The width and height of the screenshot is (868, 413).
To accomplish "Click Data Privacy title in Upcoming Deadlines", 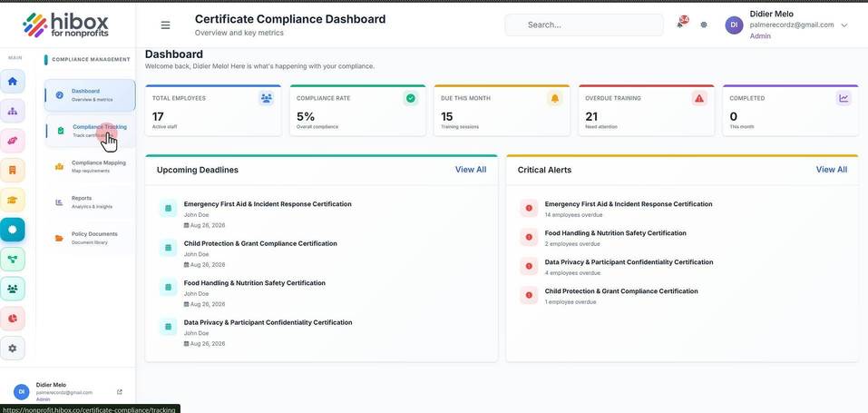I will click(268, 322).
